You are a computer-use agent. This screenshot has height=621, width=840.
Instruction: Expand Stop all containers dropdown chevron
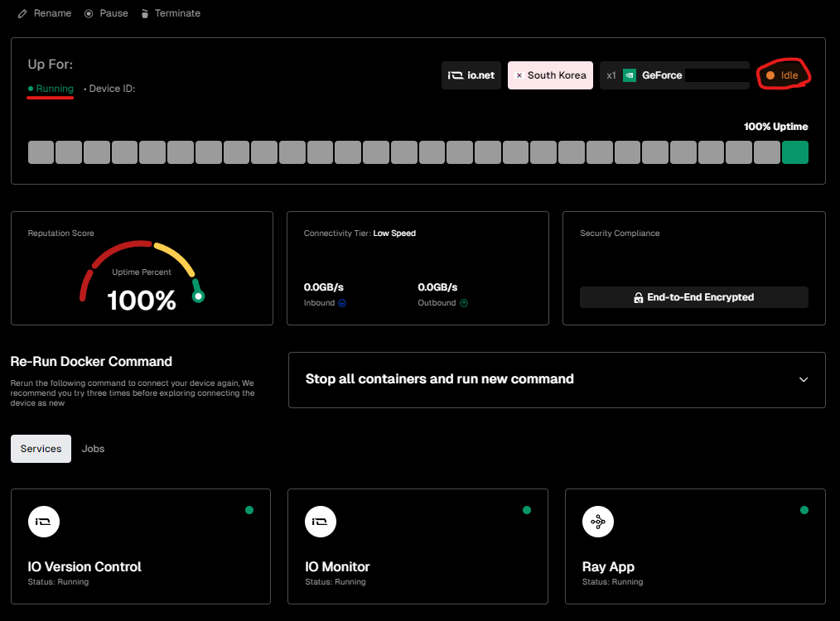[x=804, y=379]
